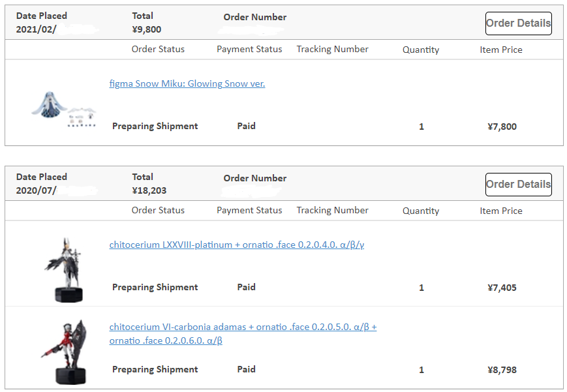Click the Paid status beside the ¥7,405 item
The height and width of the screenshot is (392, 567).
tap(246, 287)
